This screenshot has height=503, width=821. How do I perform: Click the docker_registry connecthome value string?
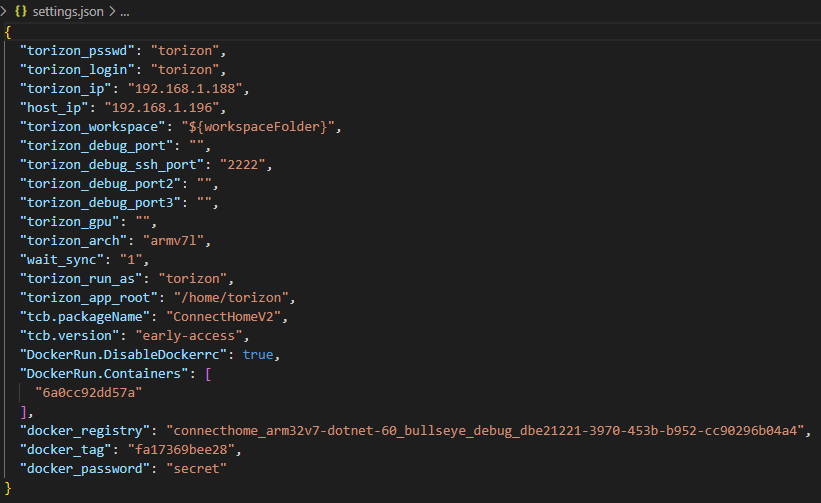485,431
